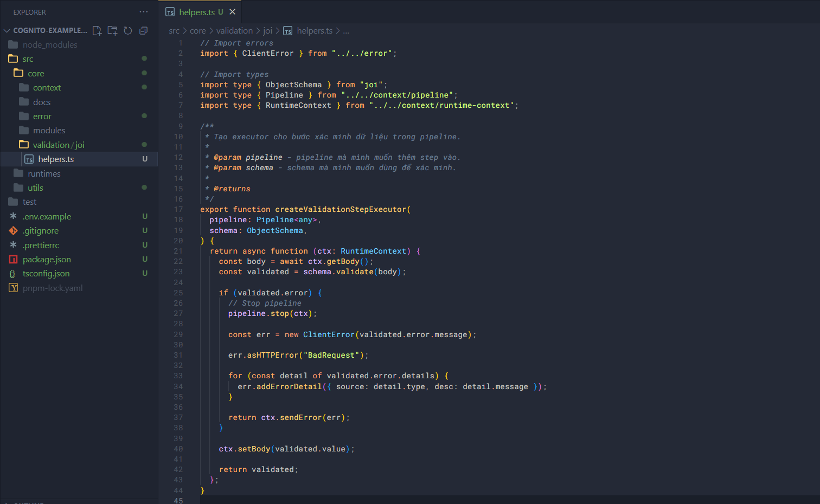The width and height of the screenshot is (820, 504).
Task: Collapse all folders in Explorer
Action: point(143,31)
